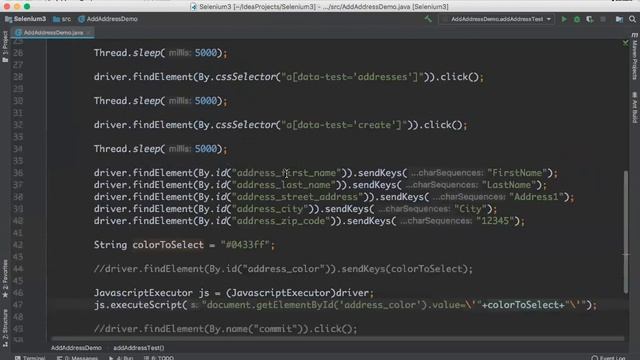Open the 0: Messages tool window
Viewport: 640px width, 360px height.
pyautogui.click(x=77, y=358)
